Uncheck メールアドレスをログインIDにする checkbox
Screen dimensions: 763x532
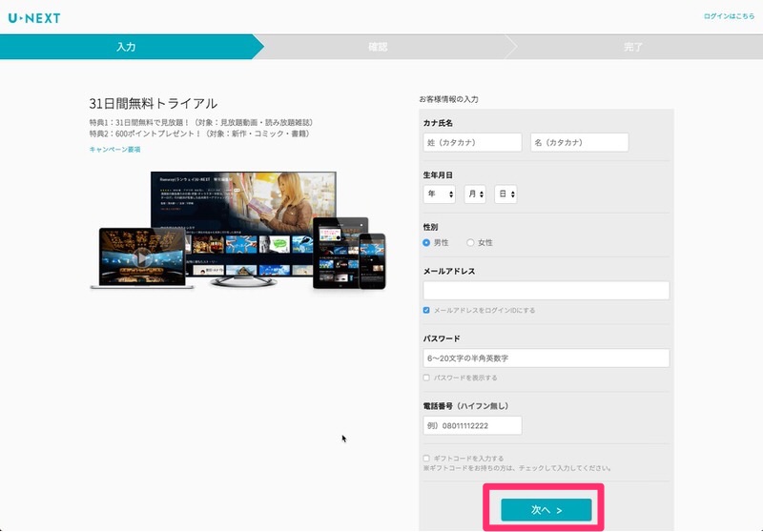tap(426, 311)
